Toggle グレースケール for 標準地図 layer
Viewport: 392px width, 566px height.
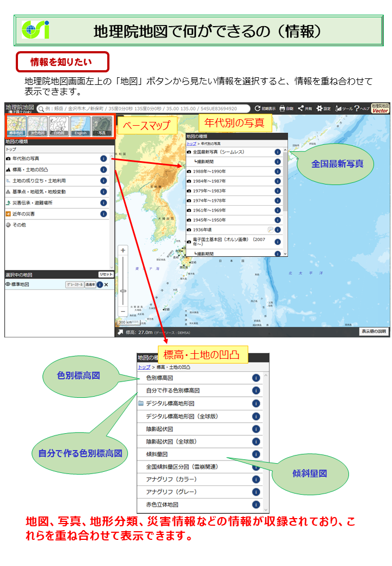75,285
